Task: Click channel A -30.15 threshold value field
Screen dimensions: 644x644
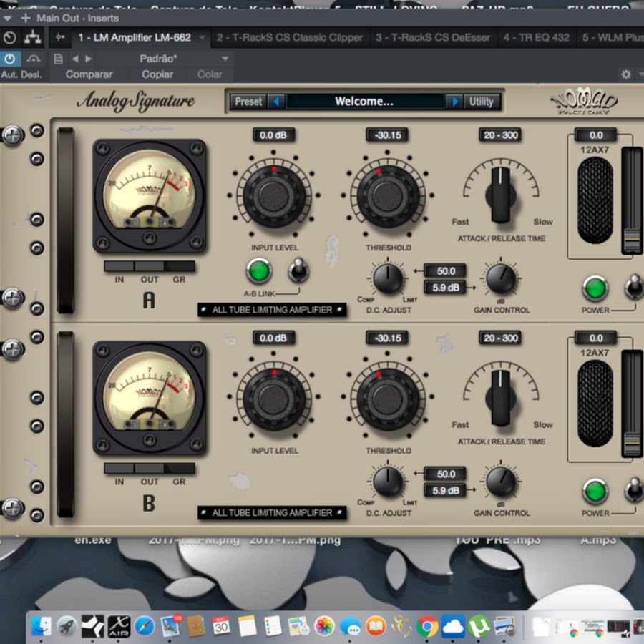Action: click(x=388, y=135)
